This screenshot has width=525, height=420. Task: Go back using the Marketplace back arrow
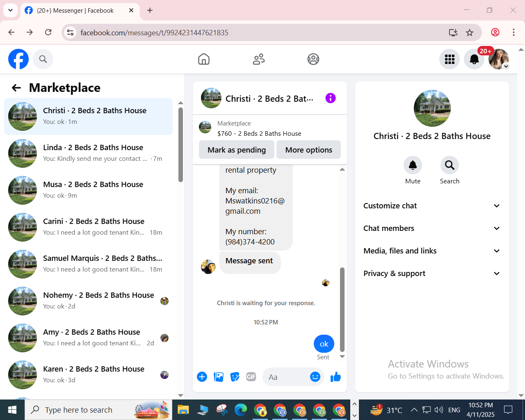(16, 88)
